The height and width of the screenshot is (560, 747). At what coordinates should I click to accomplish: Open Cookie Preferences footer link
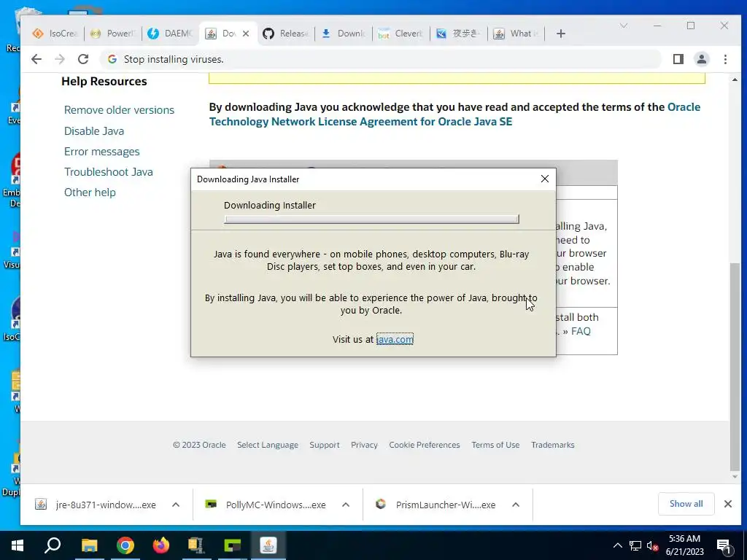click(x=425, y=445)
